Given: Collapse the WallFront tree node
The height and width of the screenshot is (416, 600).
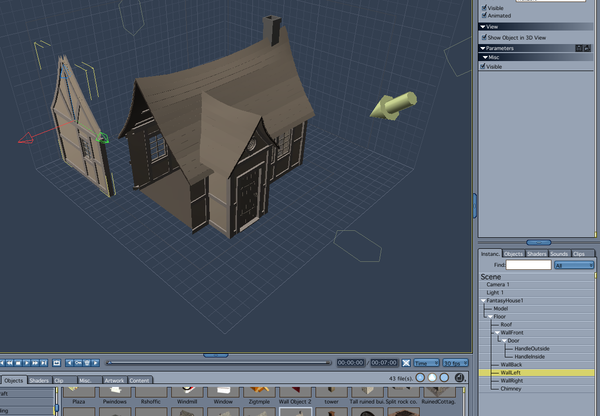Looking at the screenshot, I should 497,333.
